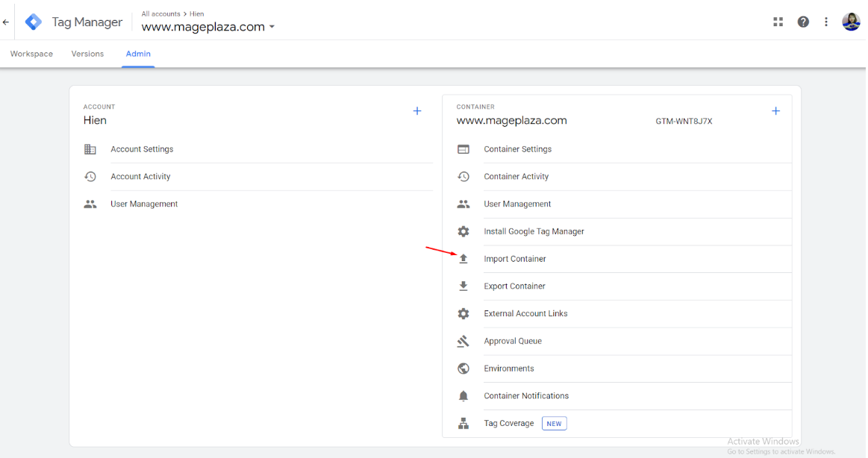Image resolution: width=868 pixels, height=458 pixels.
Task: Create new account with plus button
Action: (417, 111)
